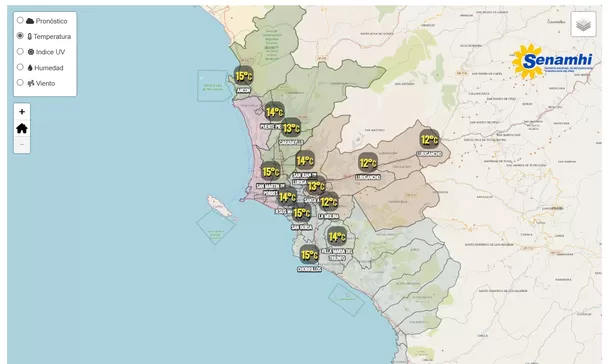
Task: Choose the Indice UV radio button
Action: tap(20, 51)
